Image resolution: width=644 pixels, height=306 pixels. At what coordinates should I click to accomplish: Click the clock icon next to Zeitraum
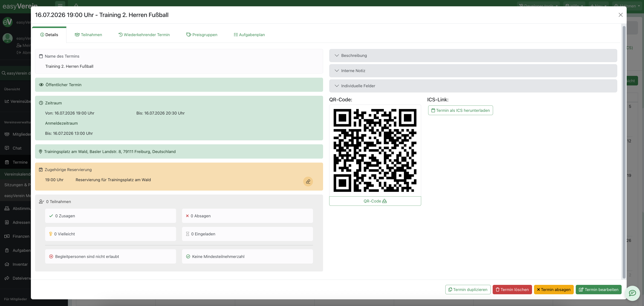(41, 103)
